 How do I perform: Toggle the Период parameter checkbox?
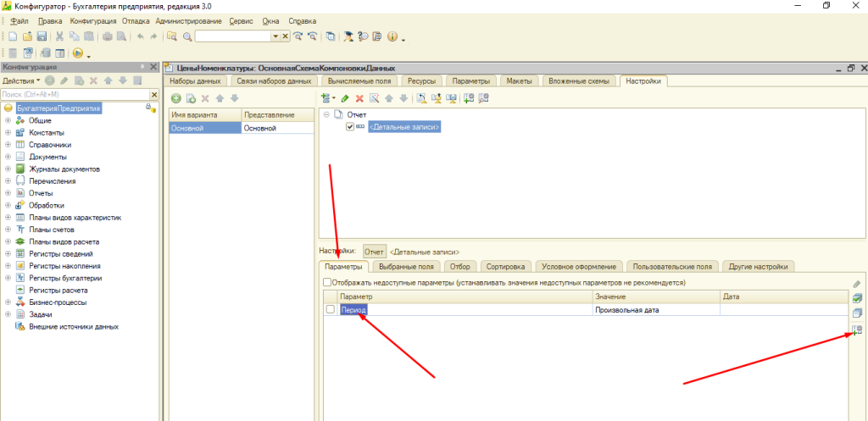pos(331,310)
